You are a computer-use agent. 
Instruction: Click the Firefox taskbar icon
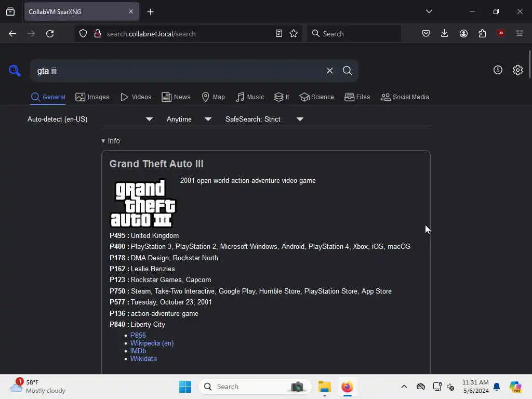(x=347, y=387)
